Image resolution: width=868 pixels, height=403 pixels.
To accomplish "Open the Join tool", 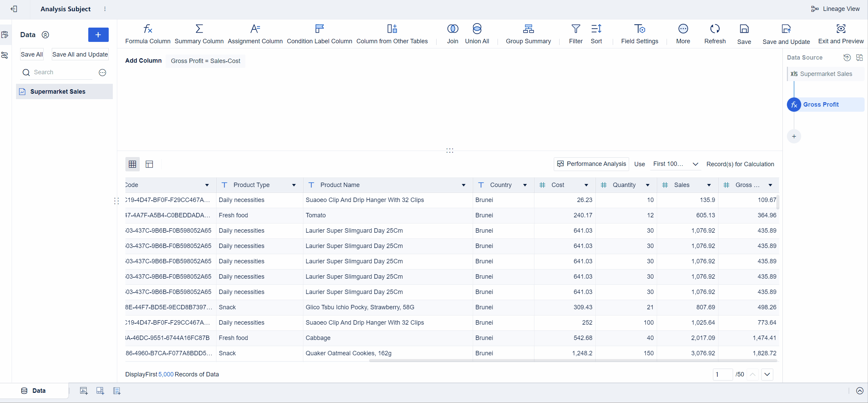I will (453, 34).
